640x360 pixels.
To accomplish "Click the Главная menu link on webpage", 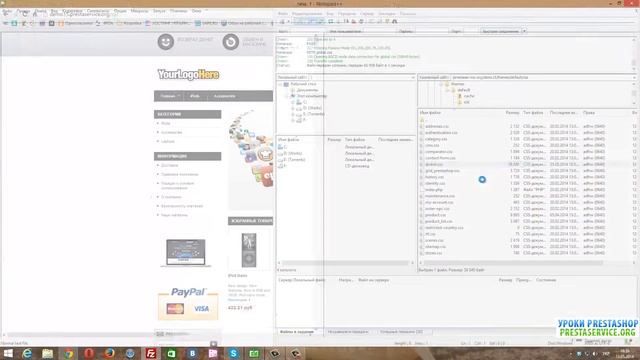I will coord(168,96).
